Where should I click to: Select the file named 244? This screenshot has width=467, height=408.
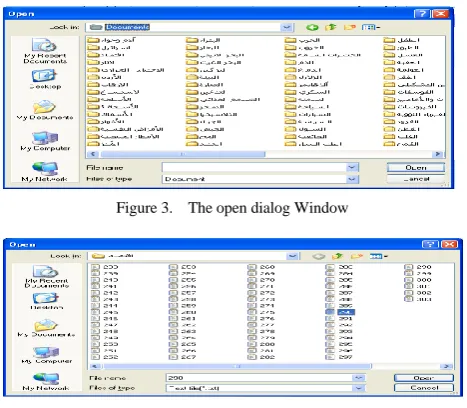(x=105, y=306)
